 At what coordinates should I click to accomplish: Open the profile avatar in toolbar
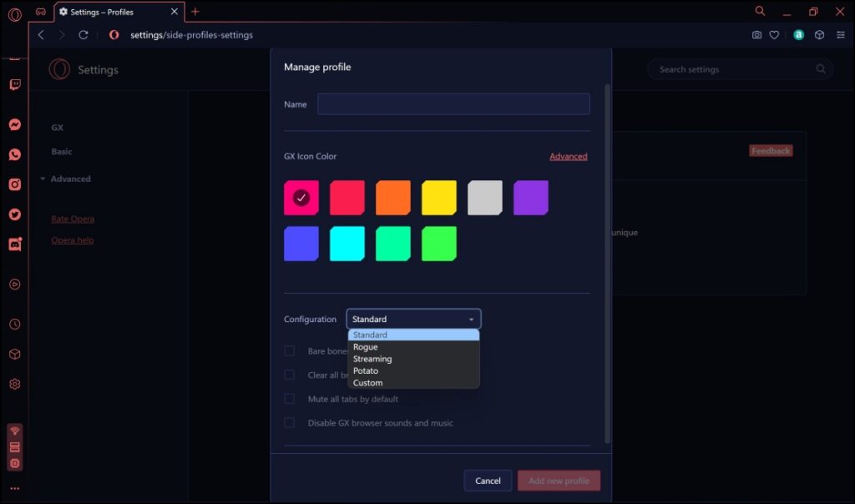tap(799, 35)
